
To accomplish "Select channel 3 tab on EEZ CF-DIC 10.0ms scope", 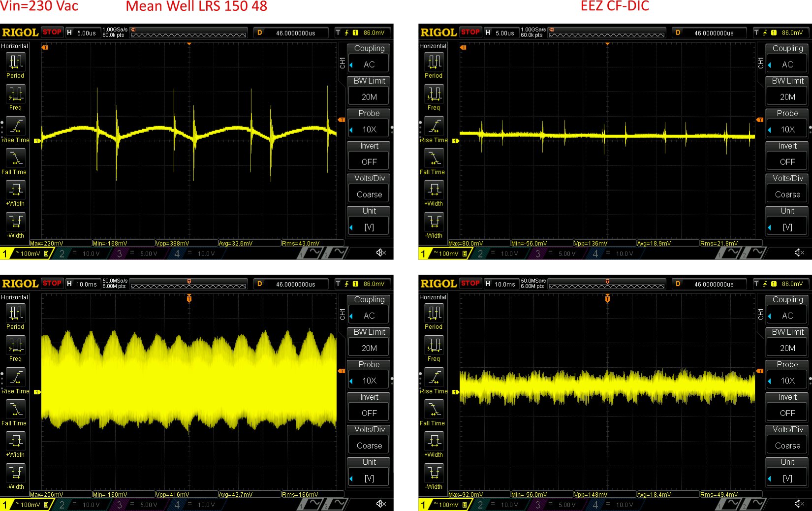I will click(x=557, y=505).
